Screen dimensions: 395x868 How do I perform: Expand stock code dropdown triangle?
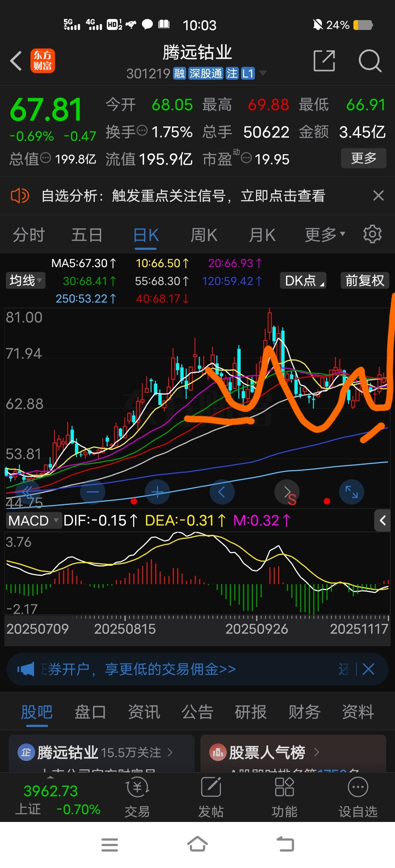tap(263, 73)
